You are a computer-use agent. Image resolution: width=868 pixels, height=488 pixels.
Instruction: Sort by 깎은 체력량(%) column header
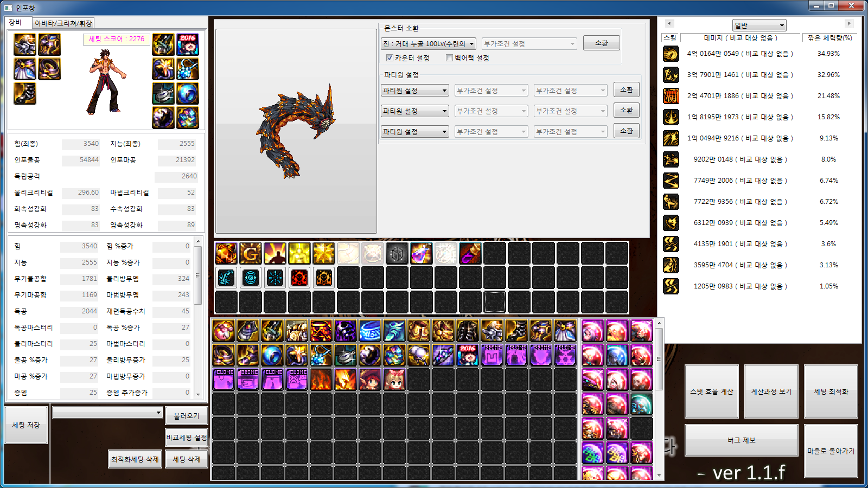click(829, 38)
